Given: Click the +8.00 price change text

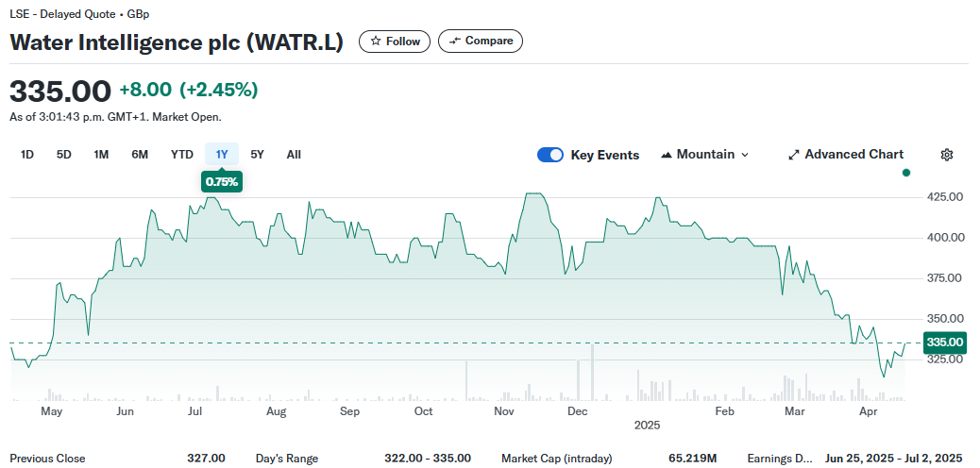Looking at the screenshot, I should tap(145, 90).
